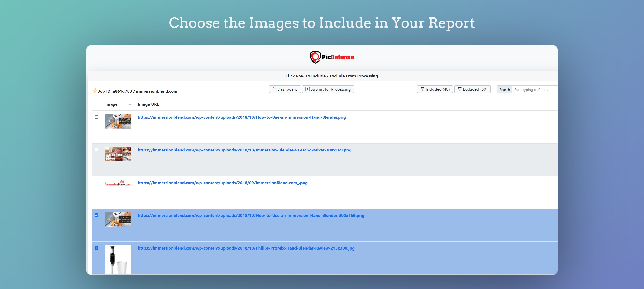Click the funnel icon on Included filter
Image resolution: width=644 pixels, height=289 pixels.
423,89
